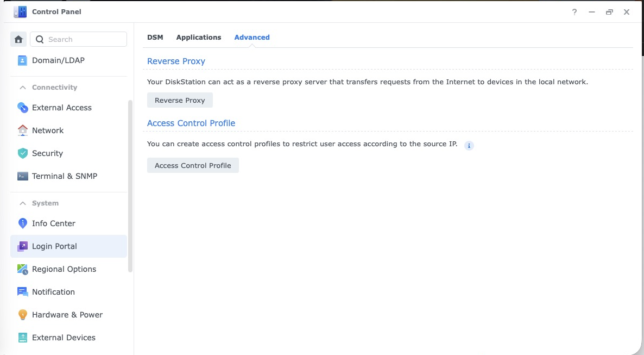Open Hardware & Power settings
The width and height of the screenshot is (644, 355).
click(x=67, y=315)
